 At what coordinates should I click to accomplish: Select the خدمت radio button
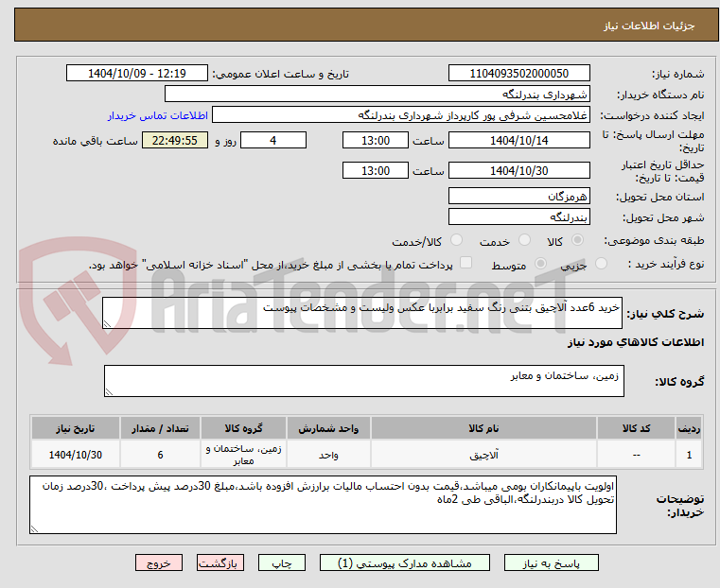(524, 240)
